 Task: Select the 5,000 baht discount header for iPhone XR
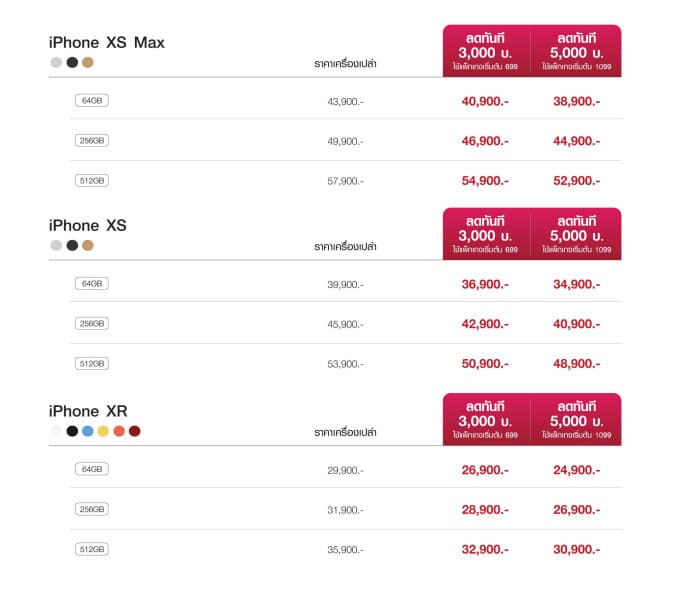point(576,420)
